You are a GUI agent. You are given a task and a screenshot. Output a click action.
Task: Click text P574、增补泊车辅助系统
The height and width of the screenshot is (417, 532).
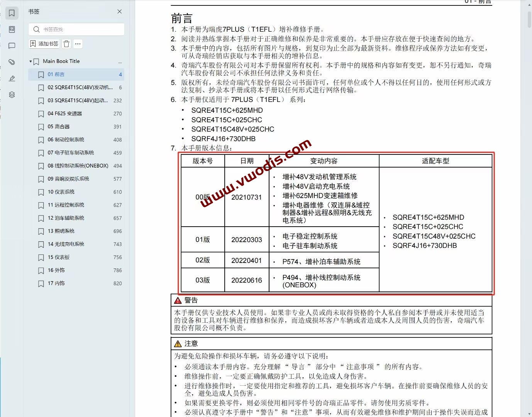click(321, 262)
